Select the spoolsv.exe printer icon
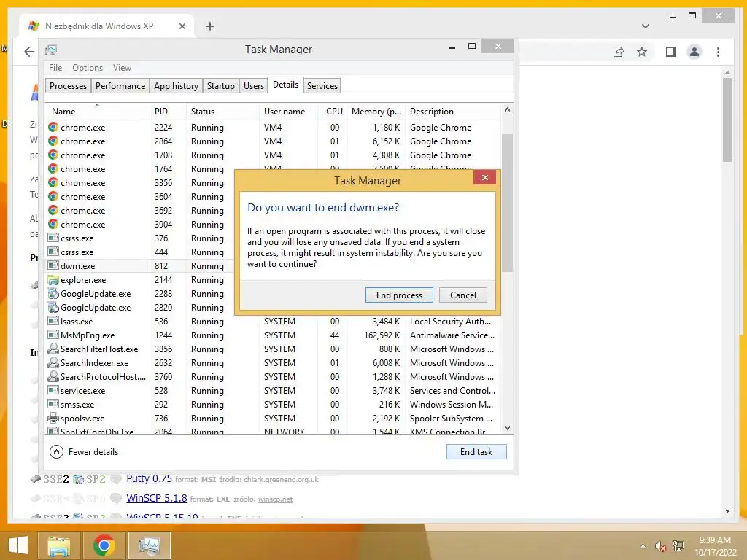Screen dimensions: 747x560 coord(53,418)
